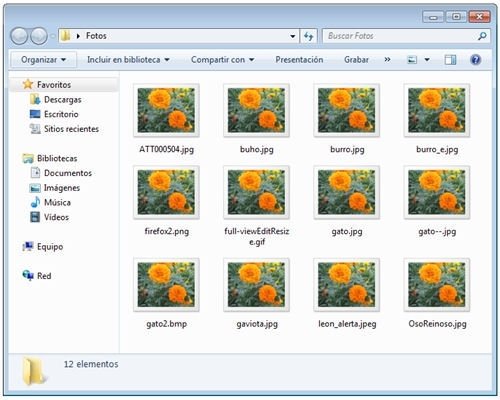
Task: Click the Música note icon
Action: coord(35,202)
